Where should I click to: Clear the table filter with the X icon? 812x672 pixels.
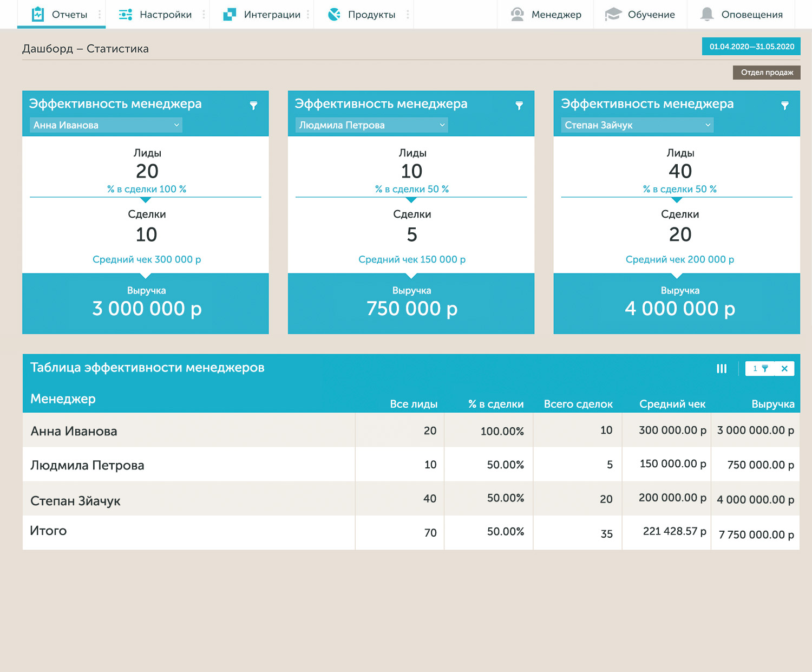(784, 369)
